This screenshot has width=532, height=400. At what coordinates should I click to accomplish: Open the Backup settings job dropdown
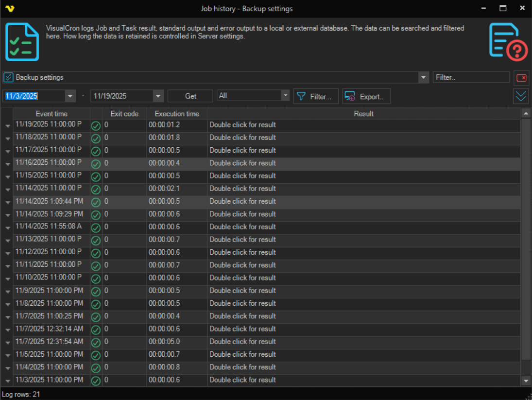pyautogui.click(x=424, y=78)
